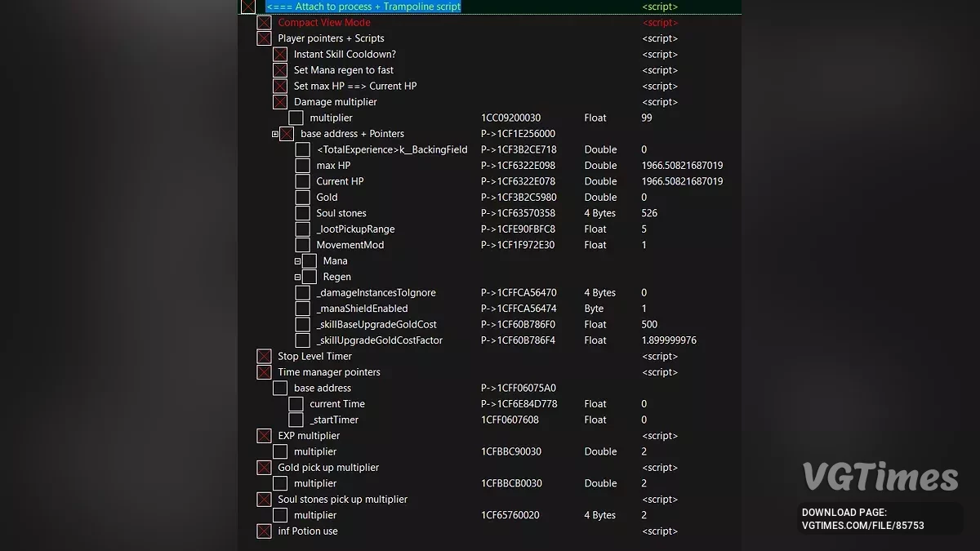The width and height of the screenshot is (980, 551).
Task: Click the _lootPickupRange value 5
Action: coord(644,229)
